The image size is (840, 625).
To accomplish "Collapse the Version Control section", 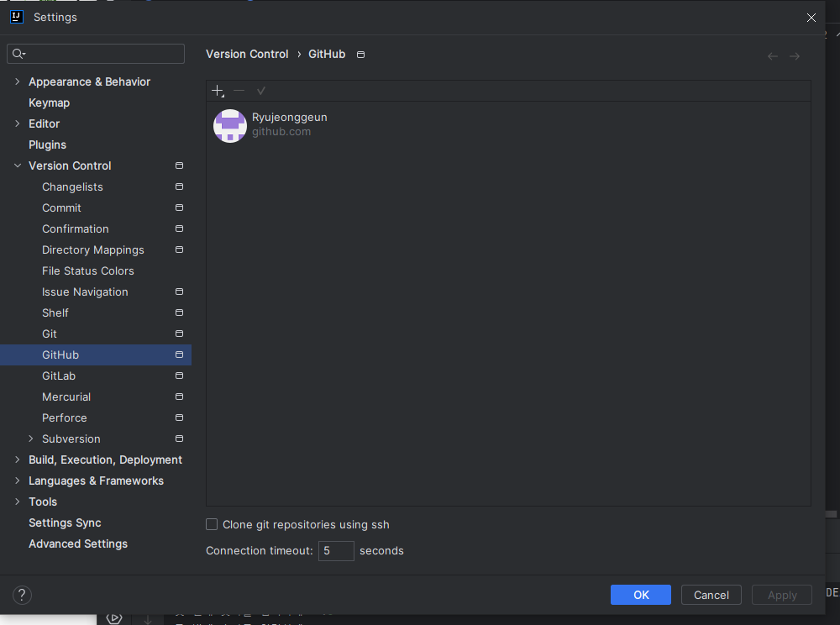I will [x=17, y=166].
